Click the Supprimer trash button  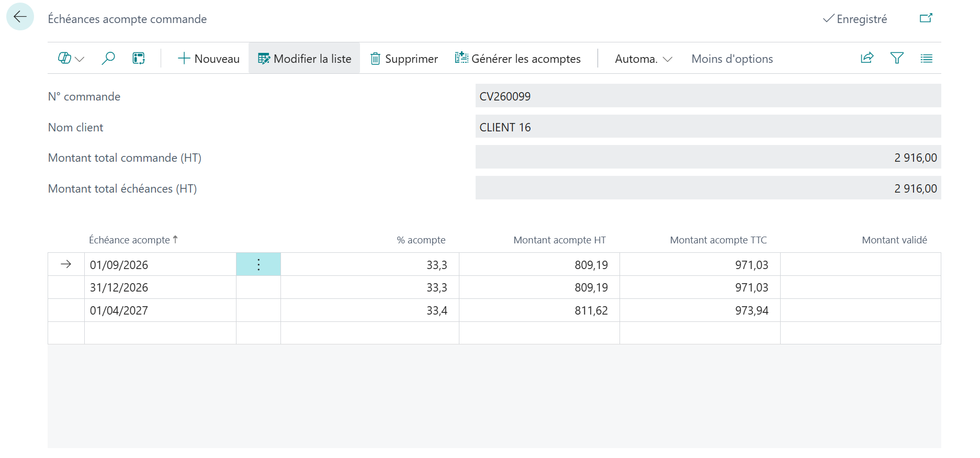404,59
